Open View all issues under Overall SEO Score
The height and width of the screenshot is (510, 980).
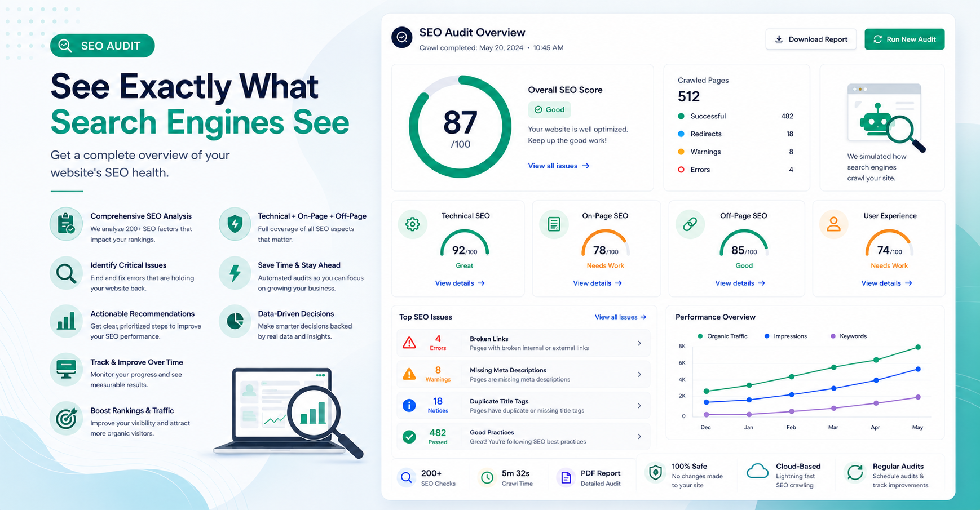pos(559,166)
